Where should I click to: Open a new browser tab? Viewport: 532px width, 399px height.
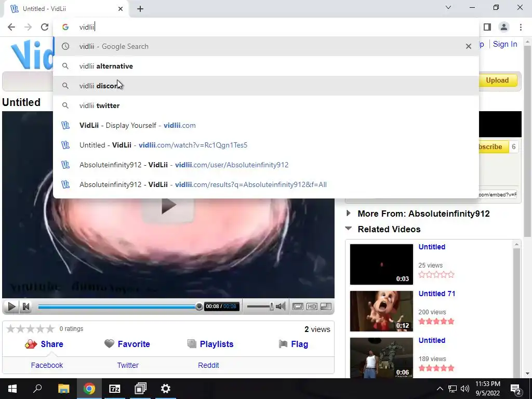140,9
